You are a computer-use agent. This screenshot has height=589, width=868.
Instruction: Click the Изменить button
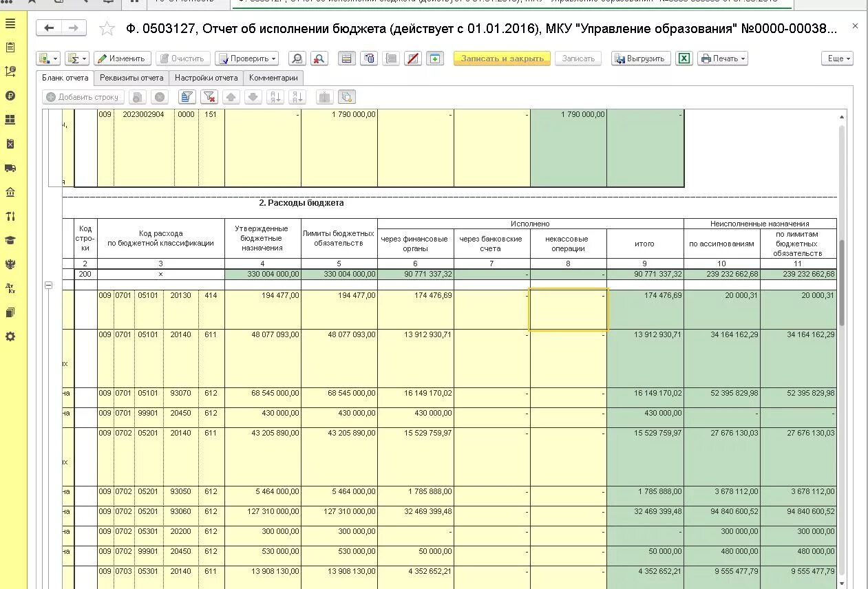tap(122, 58)
